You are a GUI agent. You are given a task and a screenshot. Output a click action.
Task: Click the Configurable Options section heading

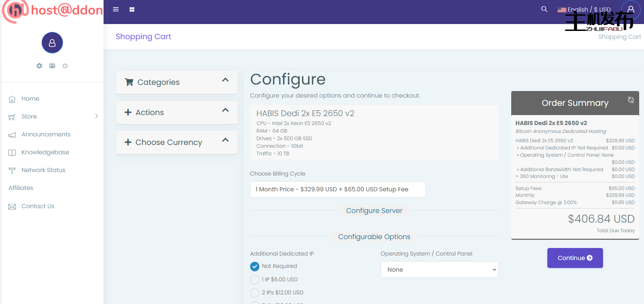pos(374,237)
